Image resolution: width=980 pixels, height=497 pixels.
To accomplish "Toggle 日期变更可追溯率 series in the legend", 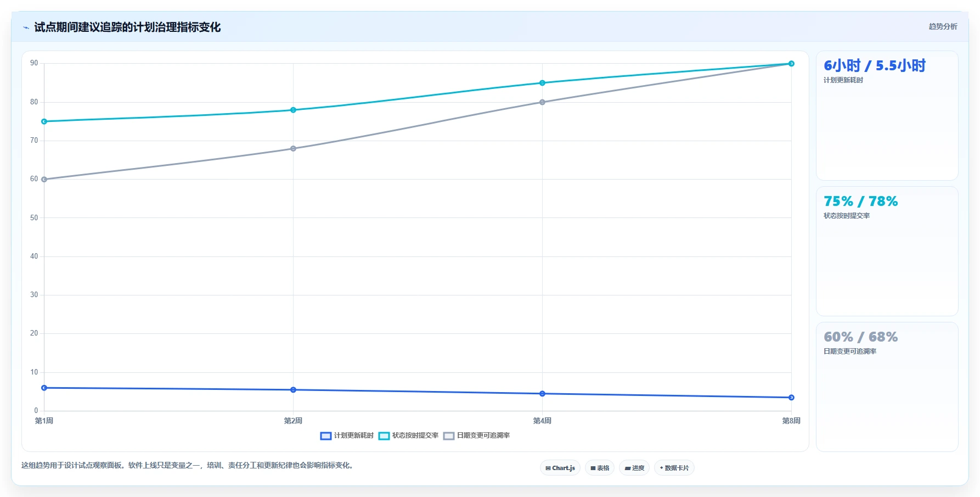I will tap(476, 435).
